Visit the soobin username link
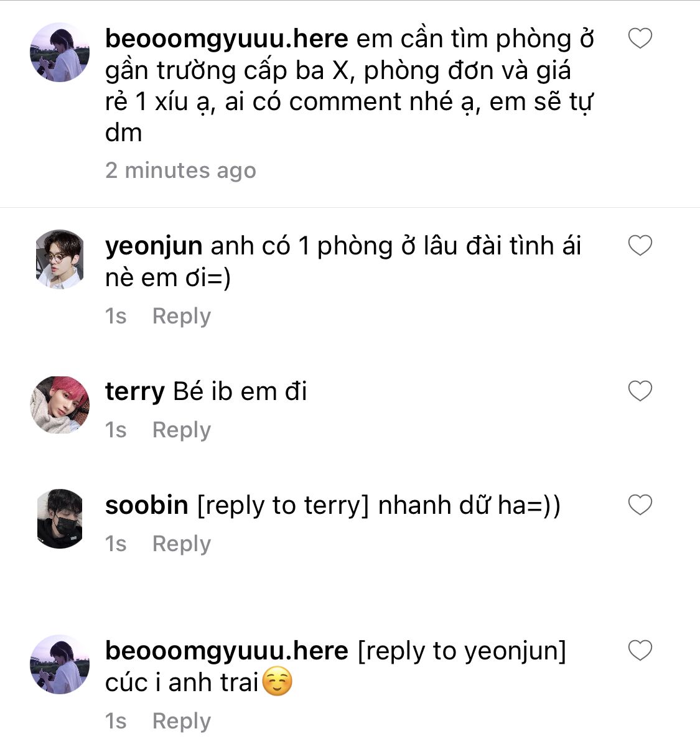 coord(147,505)
